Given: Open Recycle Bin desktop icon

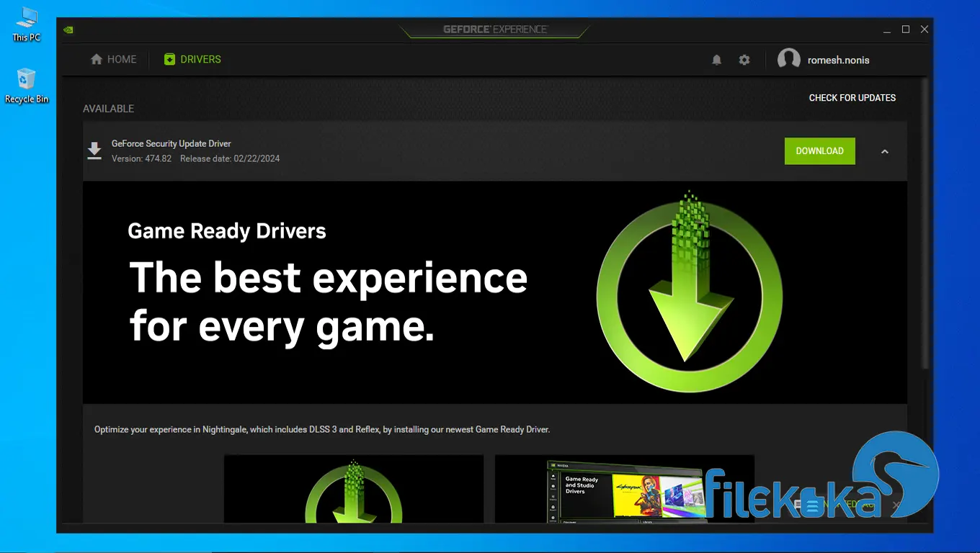Looking at the screenshot, I should click(x=27, y=86).
